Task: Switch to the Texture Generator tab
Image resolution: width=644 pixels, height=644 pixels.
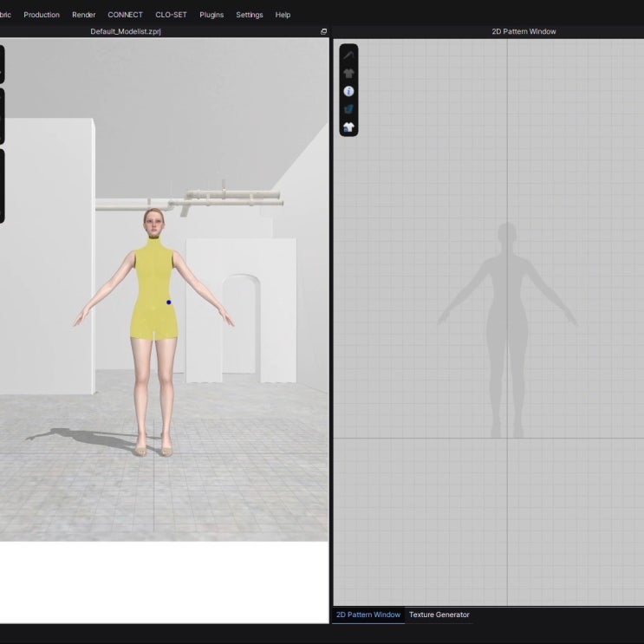Action: (439, 615)
